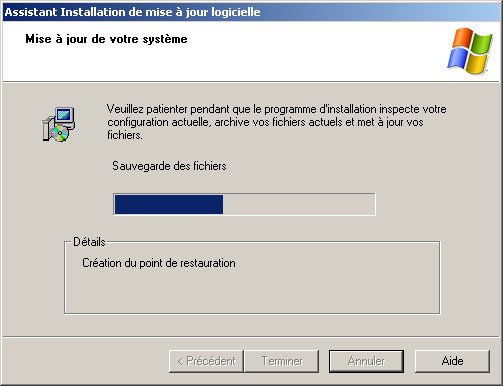
Task: Click the Aide button
Action: click(x=452, y=361)
